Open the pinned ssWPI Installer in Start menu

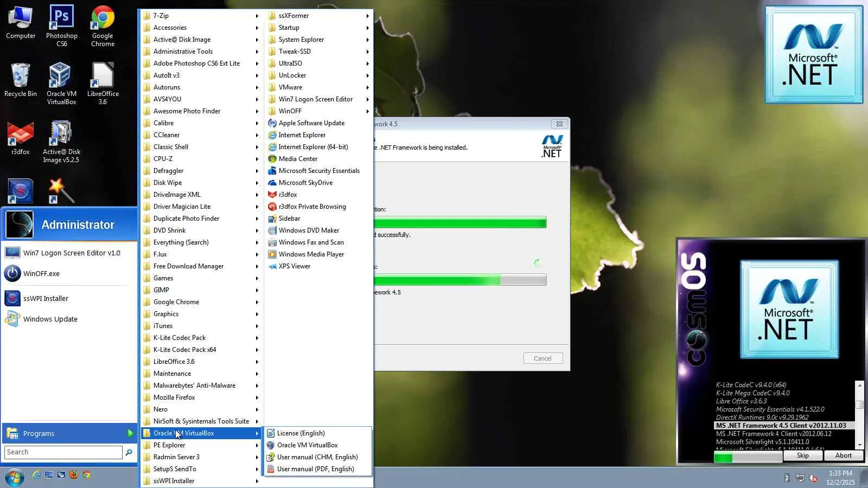pos(69,299)
